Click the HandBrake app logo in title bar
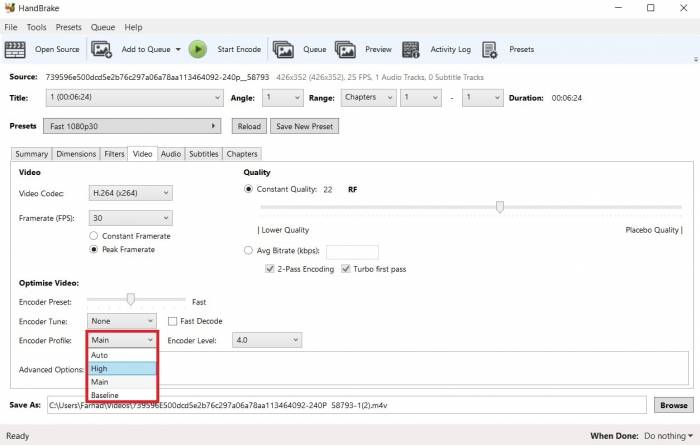Image resolution: width=700 pixels, height=445 pixels. (10, 8)
